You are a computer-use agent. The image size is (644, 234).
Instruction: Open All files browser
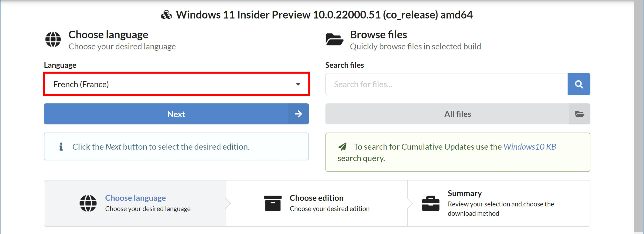[x=458, y=114]
